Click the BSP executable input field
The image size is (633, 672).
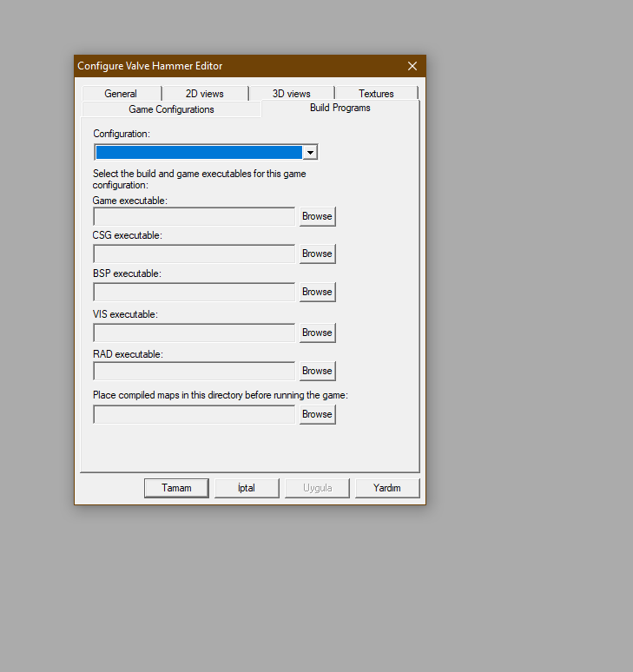tap(195, 292)
